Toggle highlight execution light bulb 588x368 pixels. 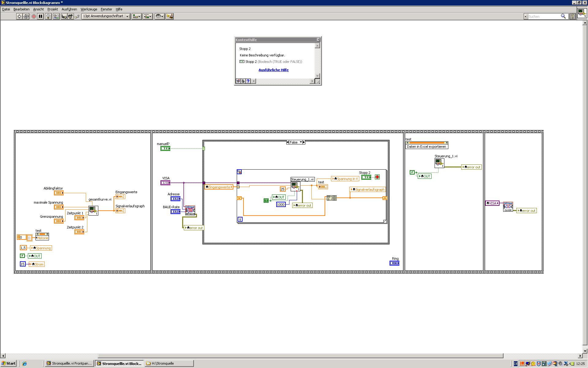[x=48, y=16]
